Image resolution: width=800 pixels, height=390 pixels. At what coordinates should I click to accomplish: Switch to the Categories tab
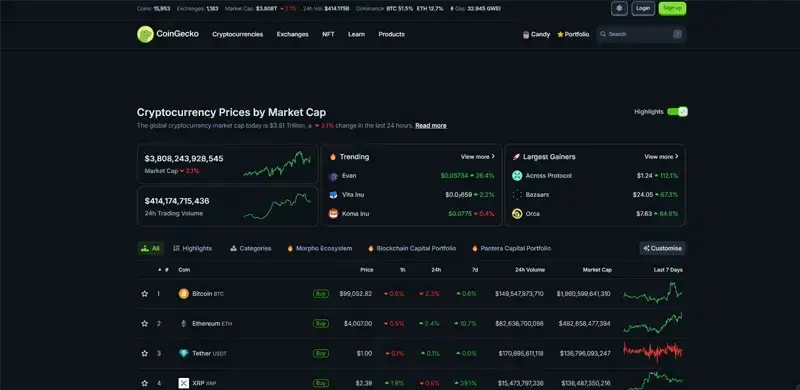point(251,249)
